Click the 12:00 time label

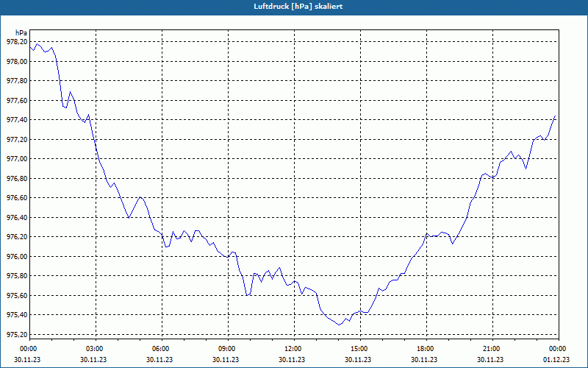click(294, 349)
